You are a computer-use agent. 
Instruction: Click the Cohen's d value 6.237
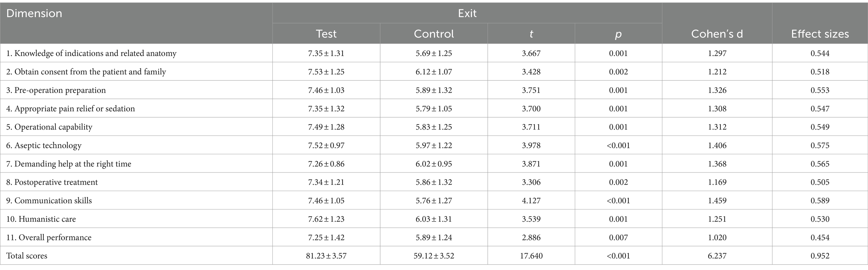pyautogui.click(x=717, y=256)
